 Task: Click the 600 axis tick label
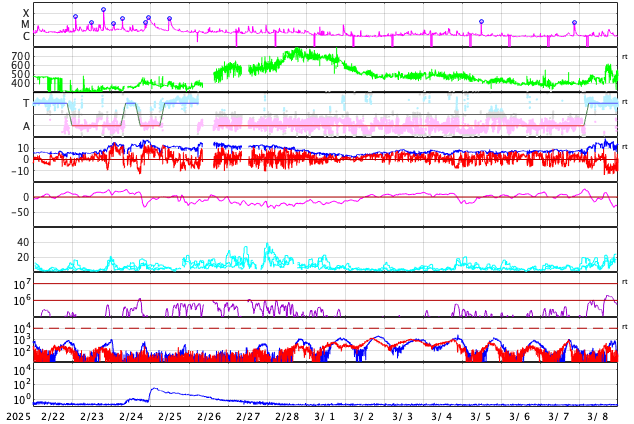[21, 65]
